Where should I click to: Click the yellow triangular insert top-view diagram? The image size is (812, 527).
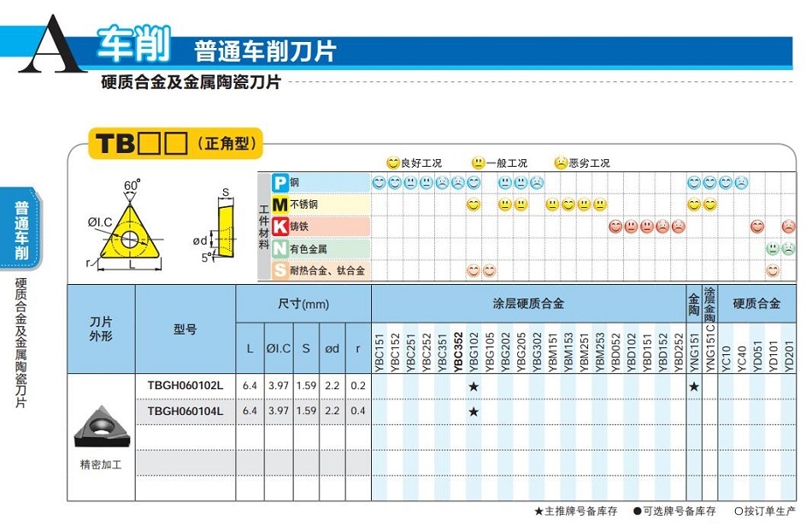pyautogui.click(x=129, y=234)
